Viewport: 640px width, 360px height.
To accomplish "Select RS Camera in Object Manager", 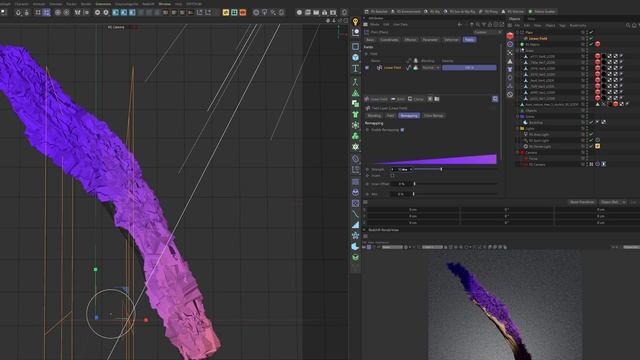I will (x=537, y=164).
